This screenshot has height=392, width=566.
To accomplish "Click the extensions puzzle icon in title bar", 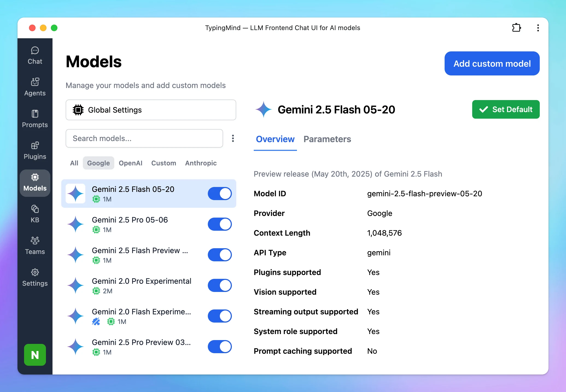I will [516, 28].
